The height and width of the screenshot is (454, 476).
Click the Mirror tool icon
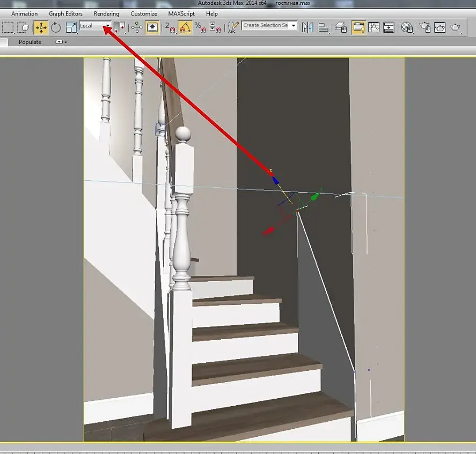[x=307, y=27]
